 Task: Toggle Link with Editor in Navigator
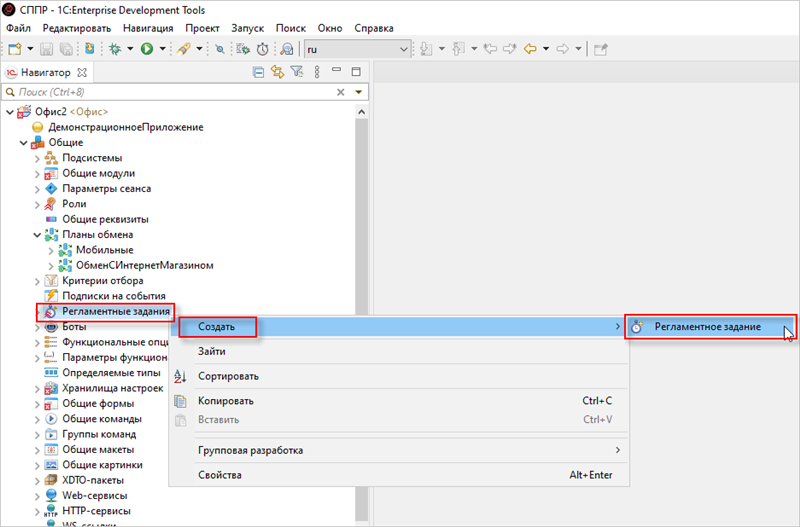click(x=277, y=72)
